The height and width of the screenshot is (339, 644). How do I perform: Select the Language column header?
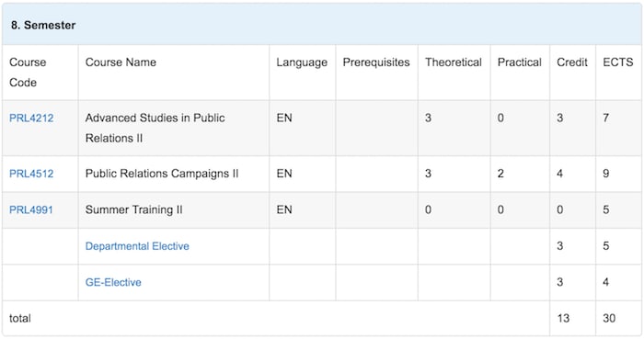[302, 62]
